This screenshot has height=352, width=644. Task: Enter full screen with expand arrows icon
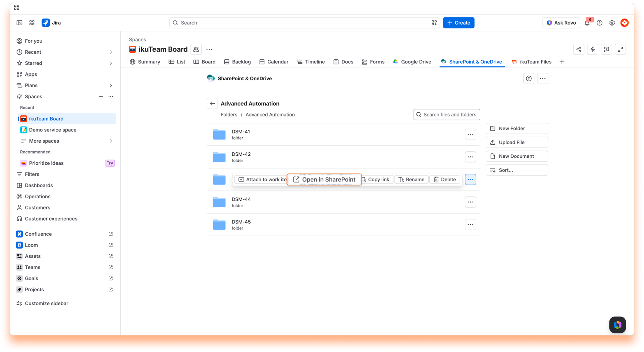(621, 49)
